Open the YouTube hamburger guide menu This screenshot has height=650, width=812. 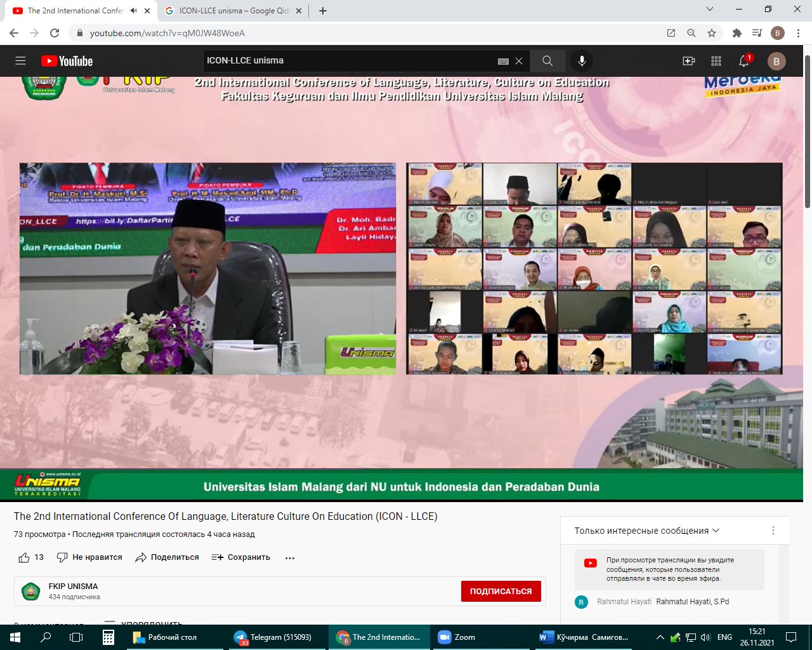[20, 61]
